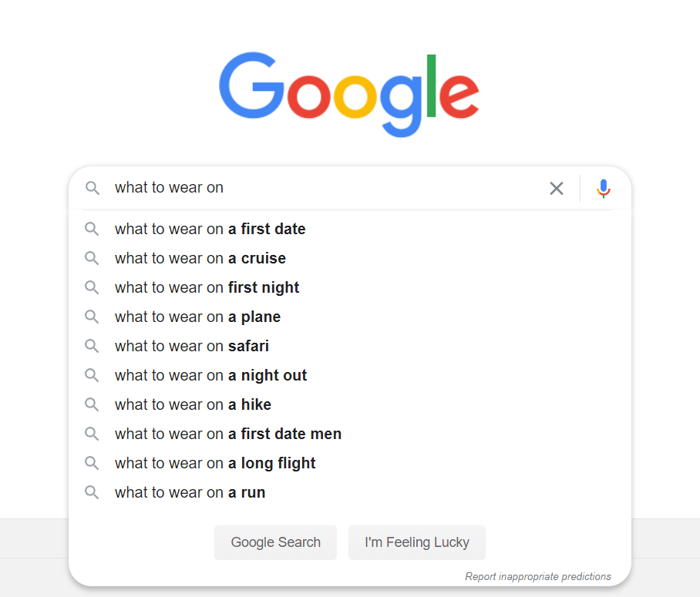Choose 'what to wear on a long flight'

[350, 463]
